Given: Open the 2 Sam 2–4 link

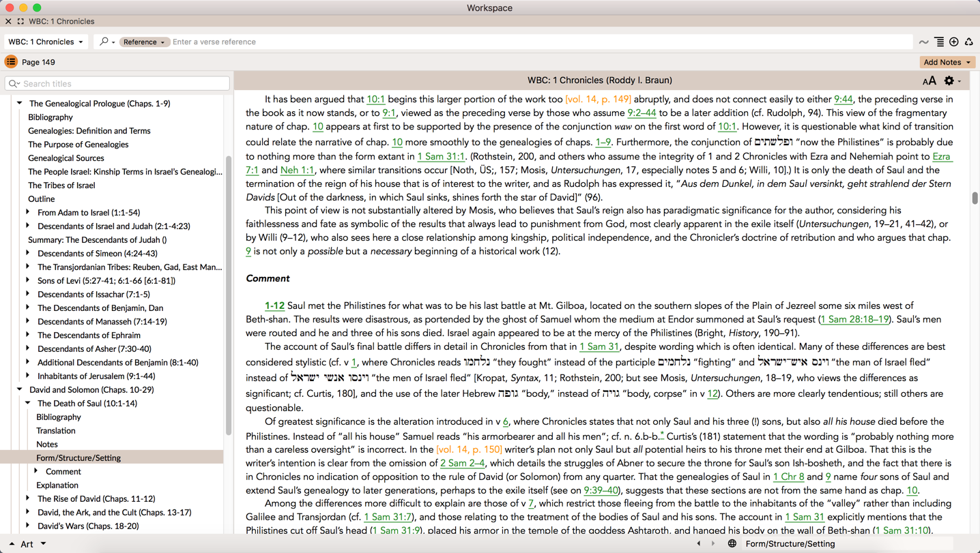Looking at the screenshot, I should coord(462,463).
